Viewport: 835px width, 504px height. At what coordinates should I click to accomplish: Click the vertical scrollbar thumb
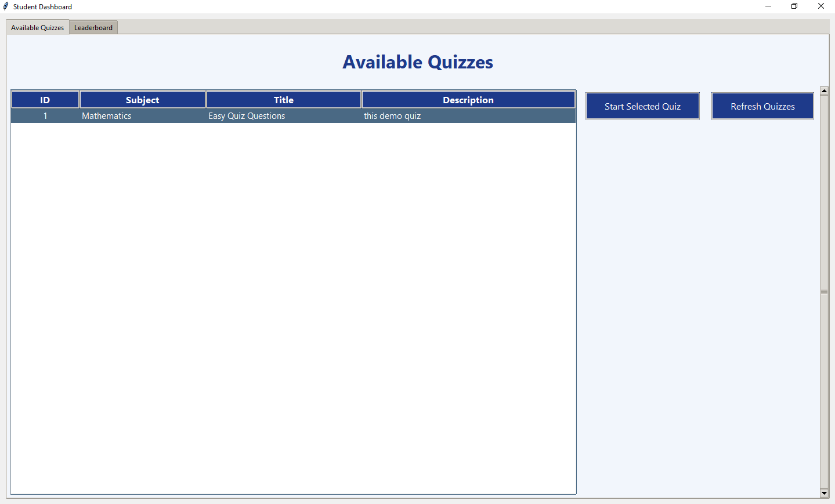[824, 290]
